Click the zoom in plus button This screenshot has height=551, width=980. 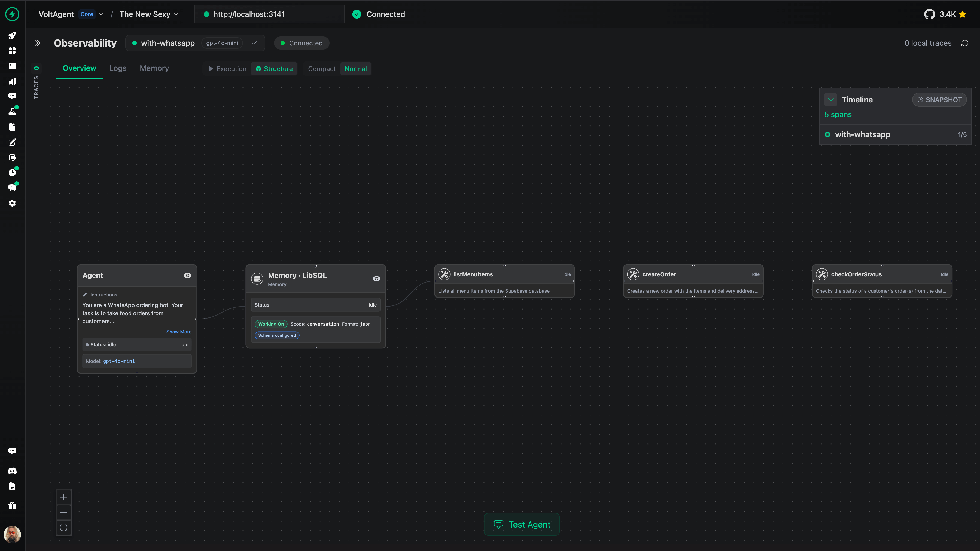[63, 497]
